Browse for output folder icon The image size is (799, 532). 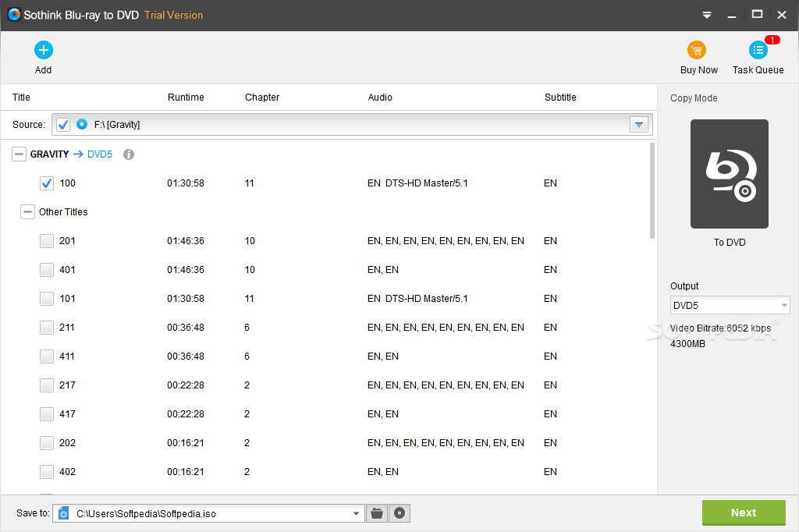[377, 513]
